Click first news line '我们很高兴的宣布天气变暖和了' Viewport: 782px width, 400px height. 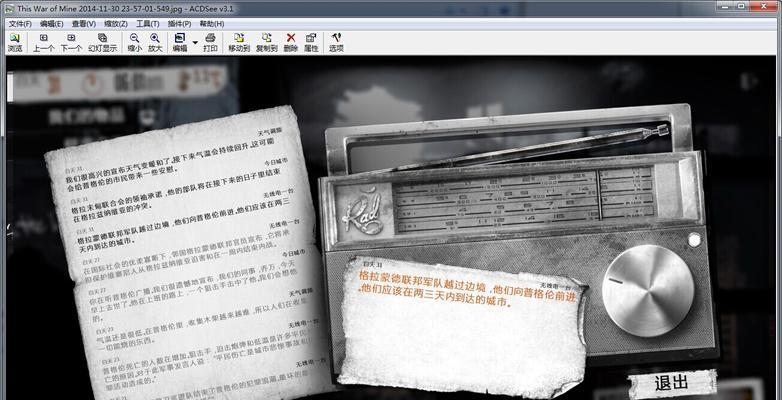point(117,168)
